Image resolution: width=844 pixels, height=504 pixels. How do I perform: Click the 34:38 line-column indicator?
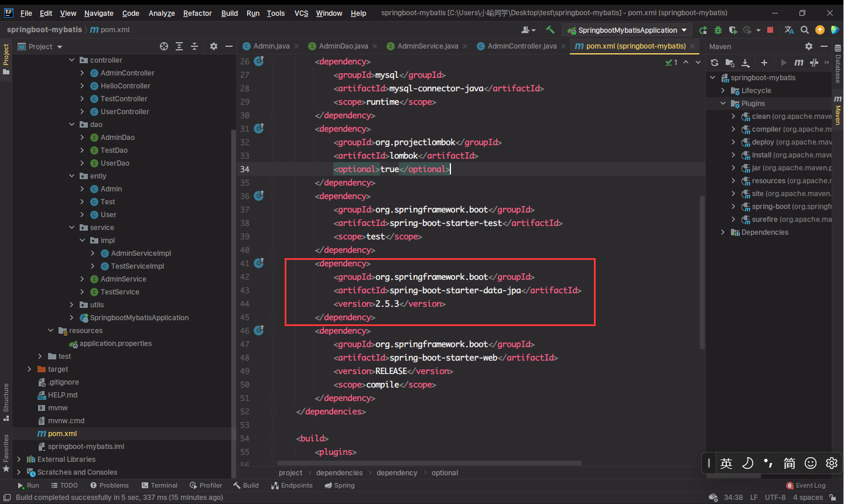pyautogui.click(x=733, y=498)
